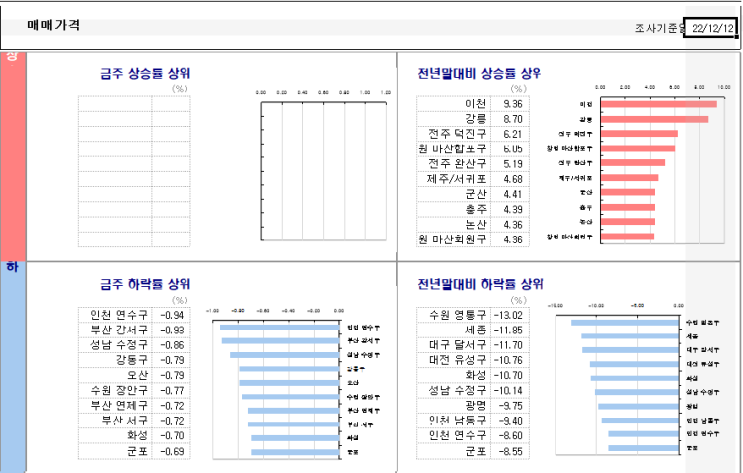The height and width of the screenshot is (473, 743).
Task: Select the 강릉 region cell
Action: click(x=453, y=119)
